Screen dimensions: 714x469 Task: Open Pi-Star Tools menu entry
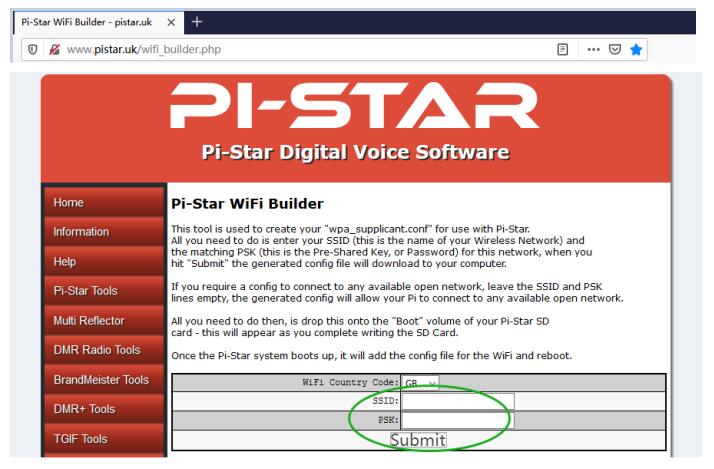[104, 291]
